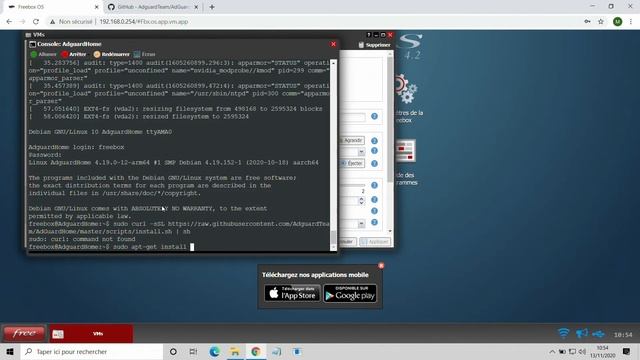Delete the VM using Supprimer
Viewport: 640px width, 360px height.
point(374,45)
